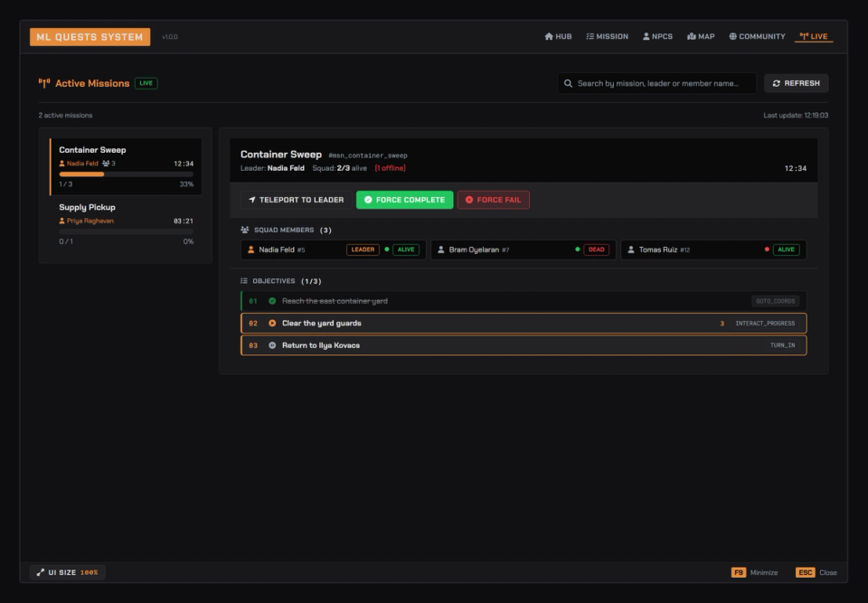Select the Container Sweep mission card
Screen dimensions: 868x603
(126, 166)
